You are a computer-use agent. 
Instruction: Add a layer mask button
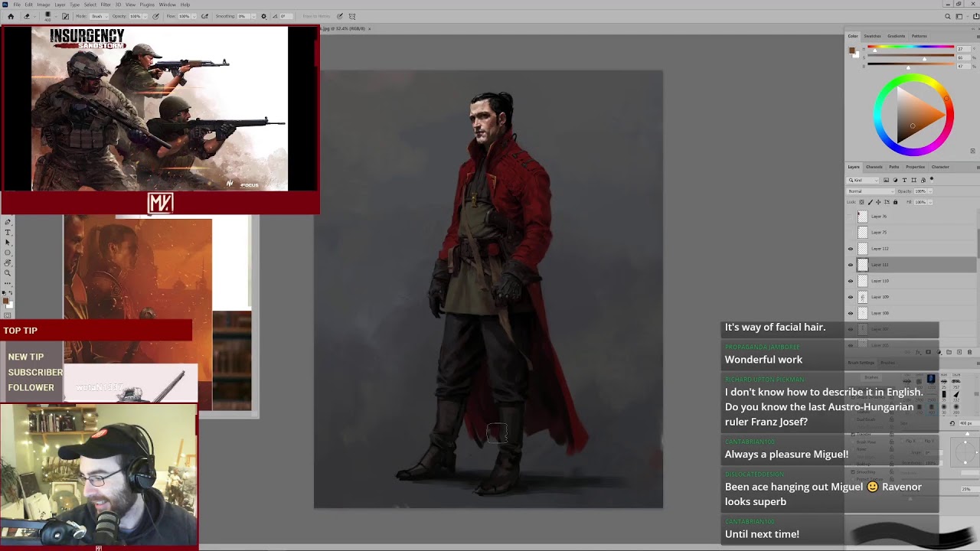pyautogui.click(x=928, y=352)
